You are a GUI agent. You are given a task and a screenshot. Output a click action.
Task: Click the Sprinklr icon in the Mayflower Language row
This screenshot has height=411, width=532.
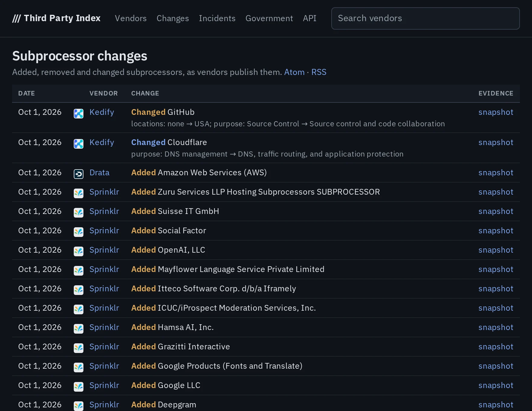(x=79, y=271)
